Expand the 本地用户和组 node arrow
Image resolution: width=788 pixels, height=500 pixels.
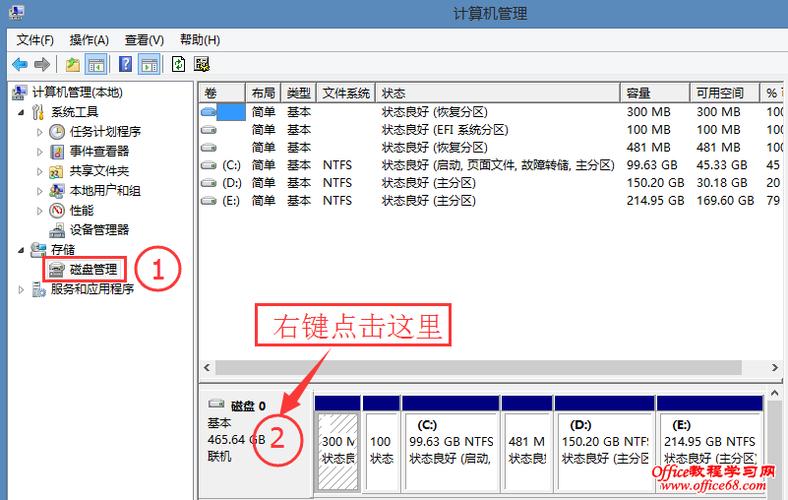pos(40,191)
